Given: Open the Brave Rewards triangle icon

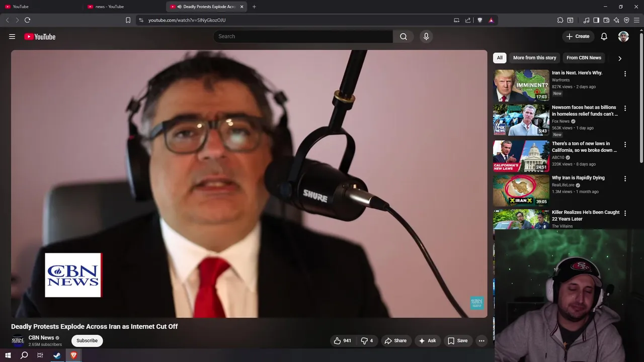Looking at the screenshot, I should [491, 20].
